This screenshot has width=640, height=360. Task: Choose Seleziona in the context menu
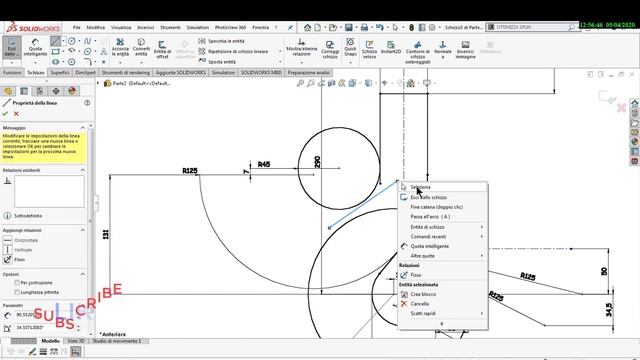click(443, 187)
